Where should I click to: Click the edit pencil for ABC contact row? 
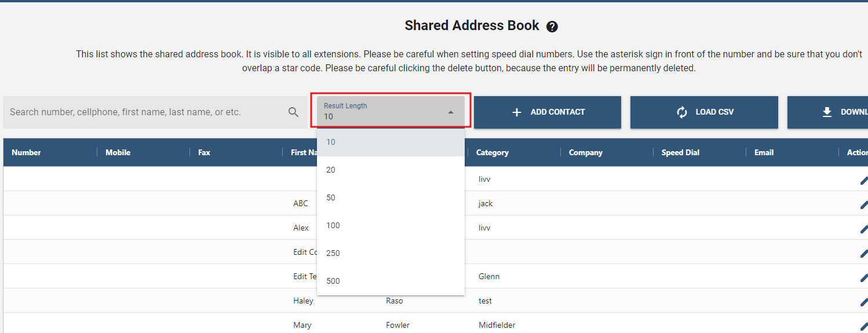click(863, 204)
